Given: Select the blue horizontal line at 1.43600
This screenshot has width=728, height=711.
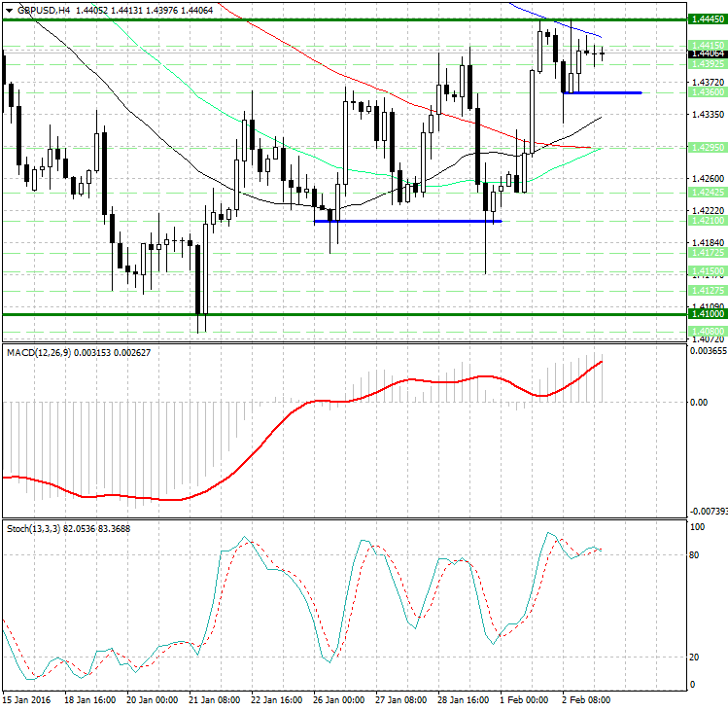Looking at the screenshot, I should point(602,93).
